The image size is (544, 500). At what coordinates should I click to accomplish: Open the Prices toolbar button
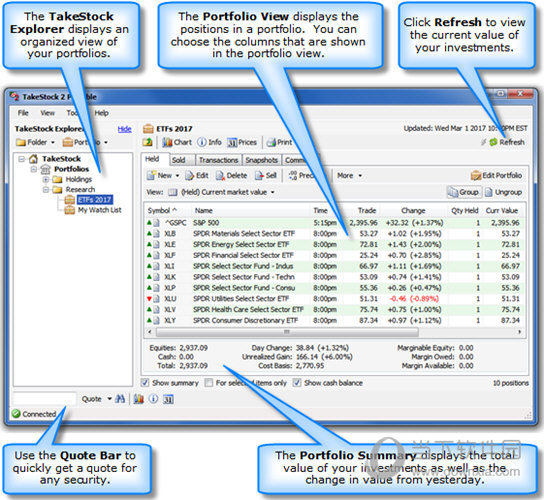pos(242,142)
